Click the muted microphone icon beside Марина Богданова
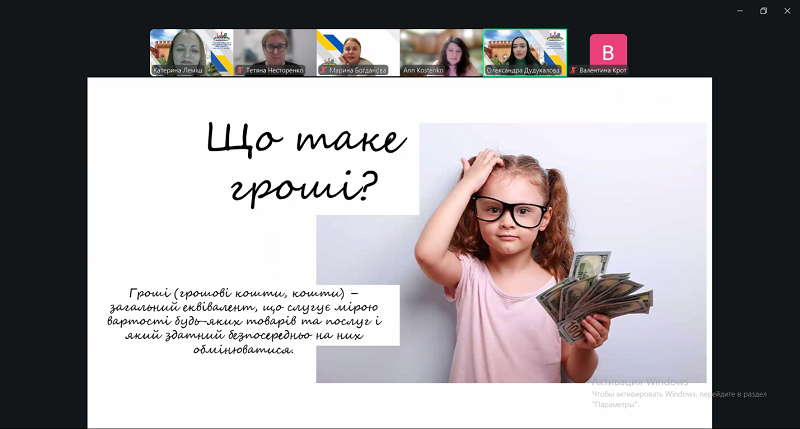The height and width of the screenshot is (429, 800). pyautogui.click(x=323, y=71)
